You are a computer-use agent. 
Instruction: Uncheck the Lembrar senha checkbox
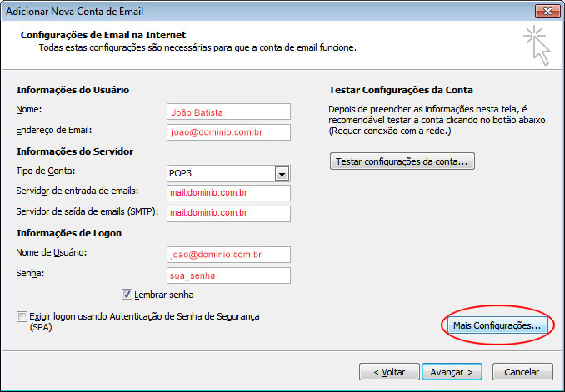(x=127, y=295)
